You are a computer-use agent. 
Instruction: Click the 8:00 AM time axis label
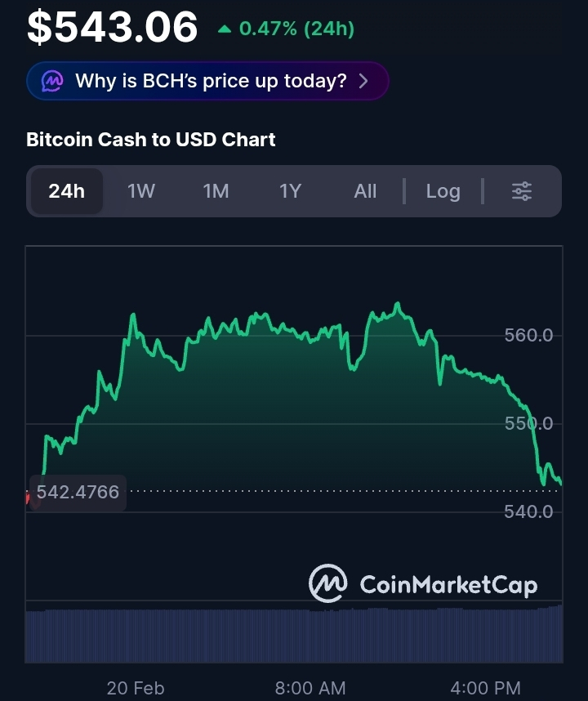coord(310,688)
